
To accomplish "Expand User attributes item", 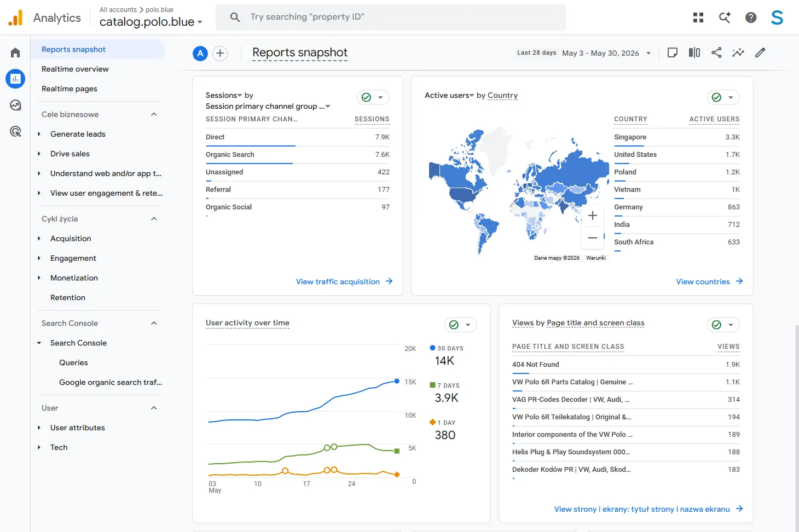I will 39,428.
